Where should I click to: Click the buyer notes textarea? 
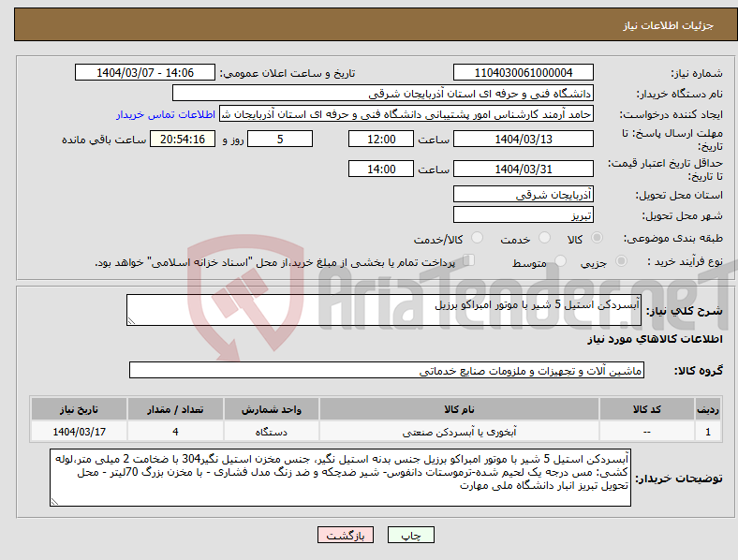coord(340,478)
